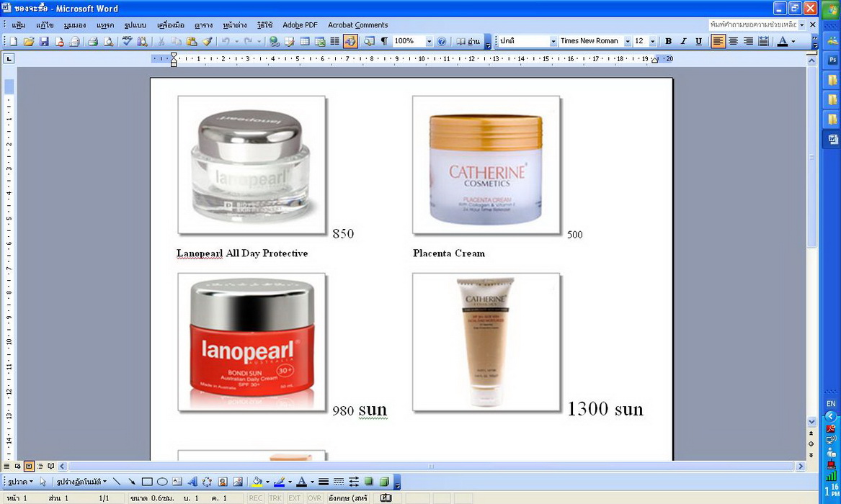Open the Zoom percentage dropdown

429,41
